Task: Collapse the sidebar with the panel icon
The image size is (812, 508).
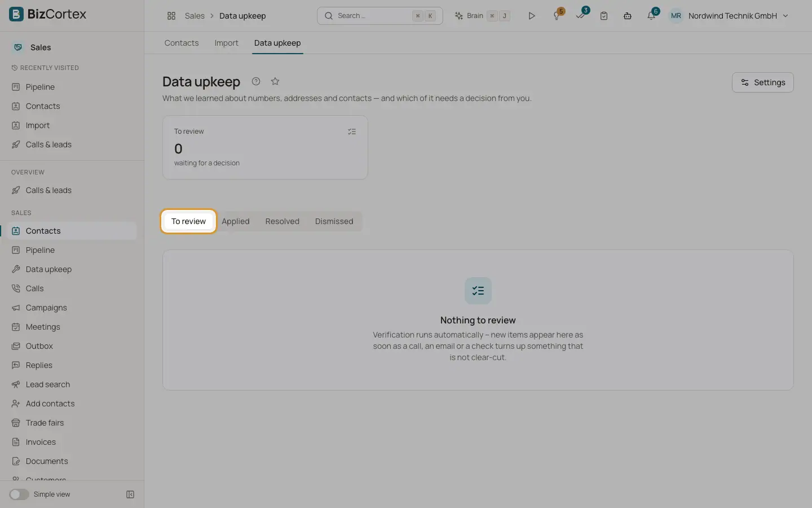Action: pos(130,494)
